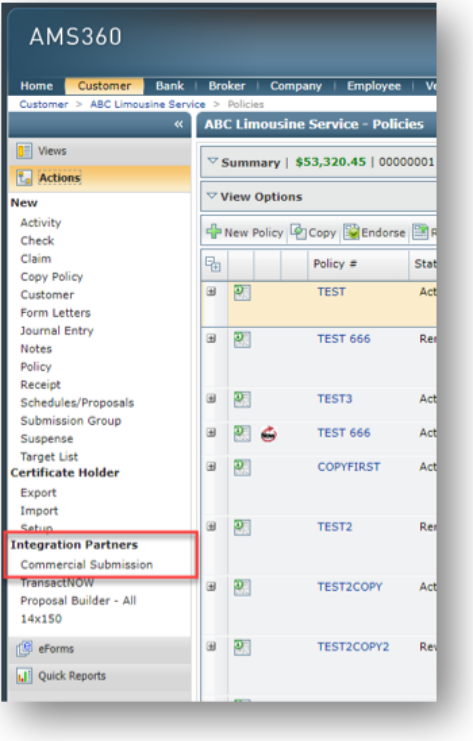The height and width of the screenshot is (741, 473).
Task: Click the Copy toolbar icon
Action: click(x=298, y=232)
